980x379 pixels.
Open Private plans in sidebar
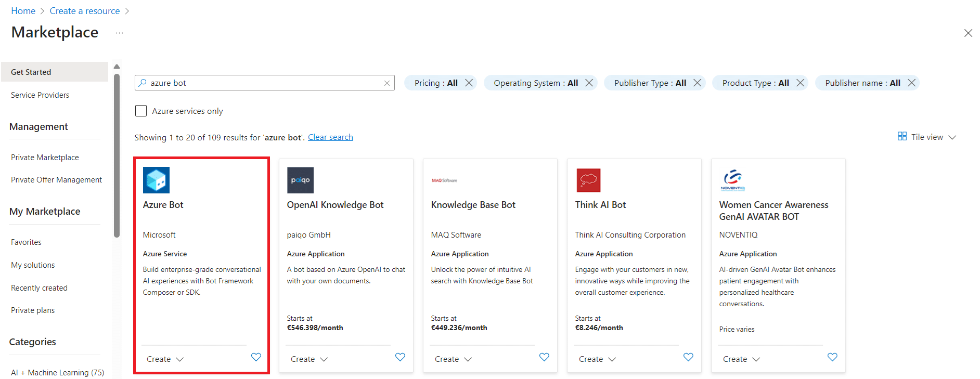pyautogui.click(x=33, y=310)
